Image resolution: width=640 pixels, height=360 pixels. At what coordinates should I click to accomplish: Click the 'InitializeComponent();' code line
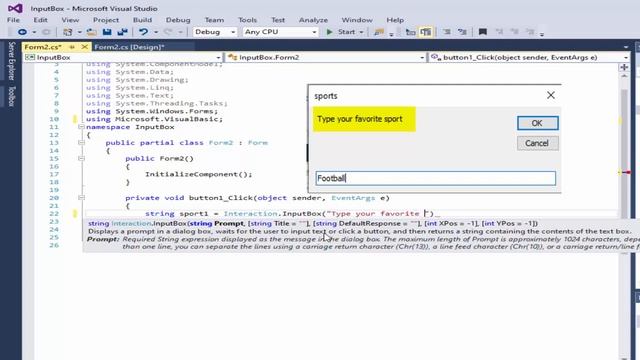click(199, 174)
